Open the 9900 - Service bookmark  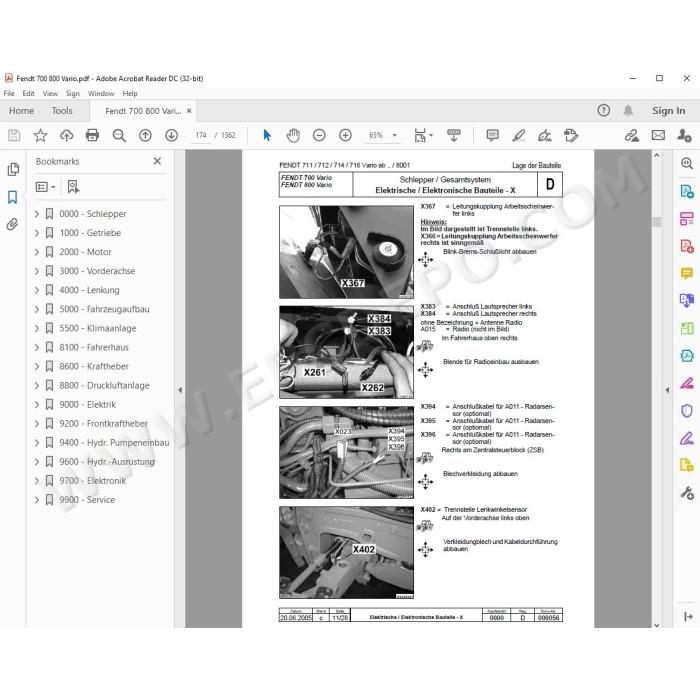(x=87, y=500)
